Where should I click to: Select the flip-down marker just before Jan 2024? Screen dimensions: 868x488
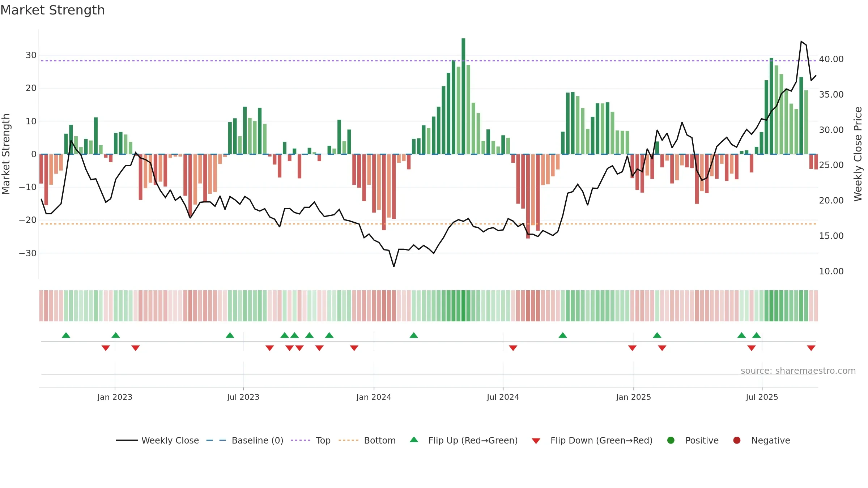354,348
